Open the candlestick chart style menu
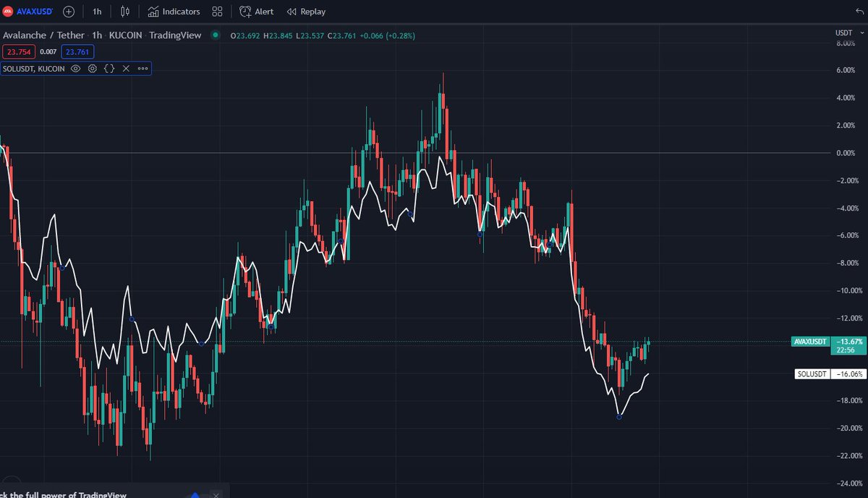 (x=125, y=12)
